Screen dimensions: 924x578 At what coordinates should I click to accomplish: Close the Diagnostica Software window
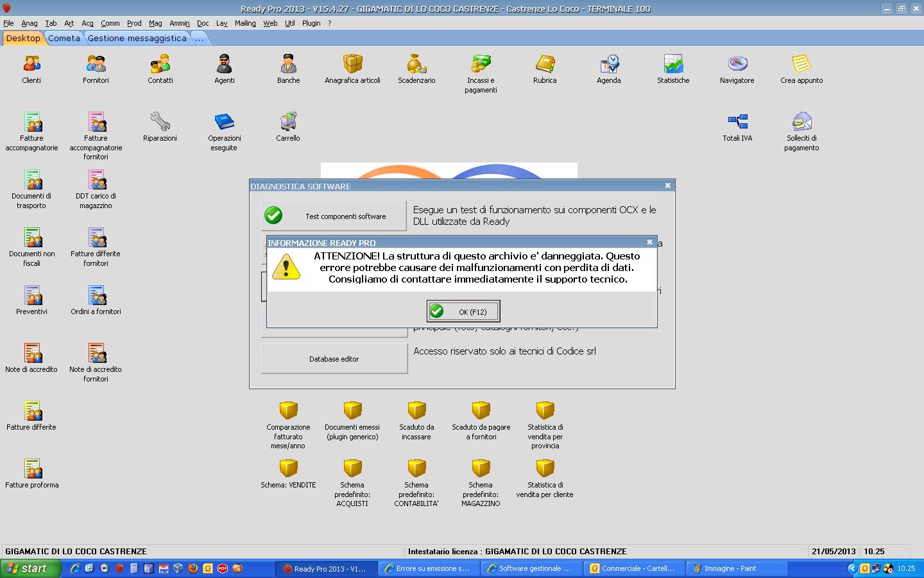pos(667,186)
